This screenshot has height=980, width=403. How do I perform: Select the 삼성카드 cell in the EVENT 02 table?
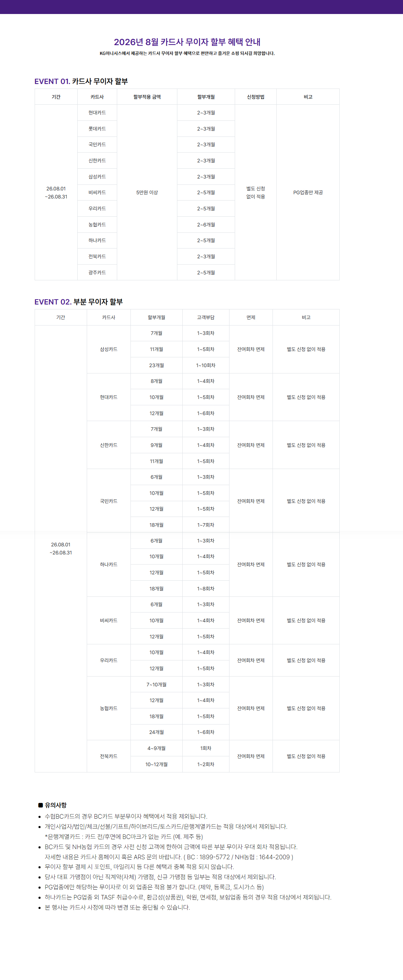point(109,349)
